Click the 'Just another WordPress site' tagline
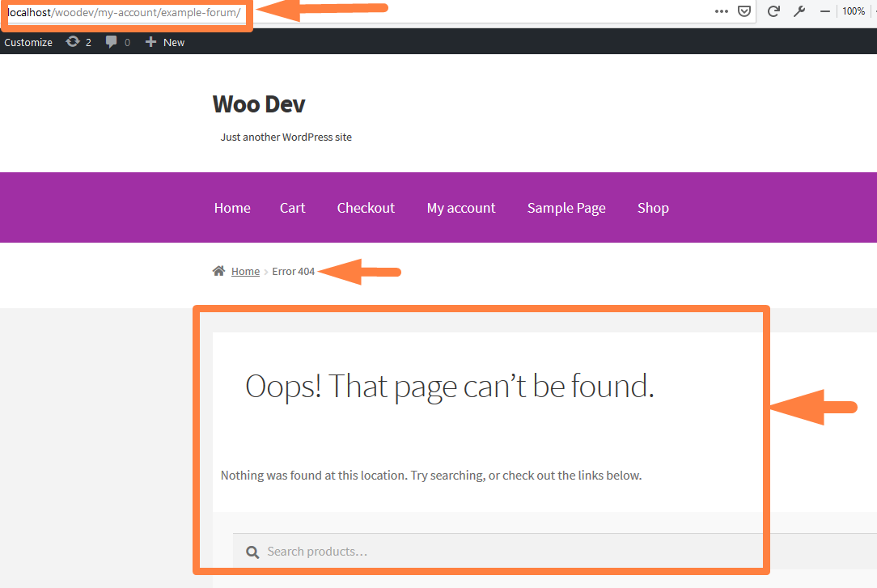The width and height of the screenshot is (877, 588). tap(286, 137)
